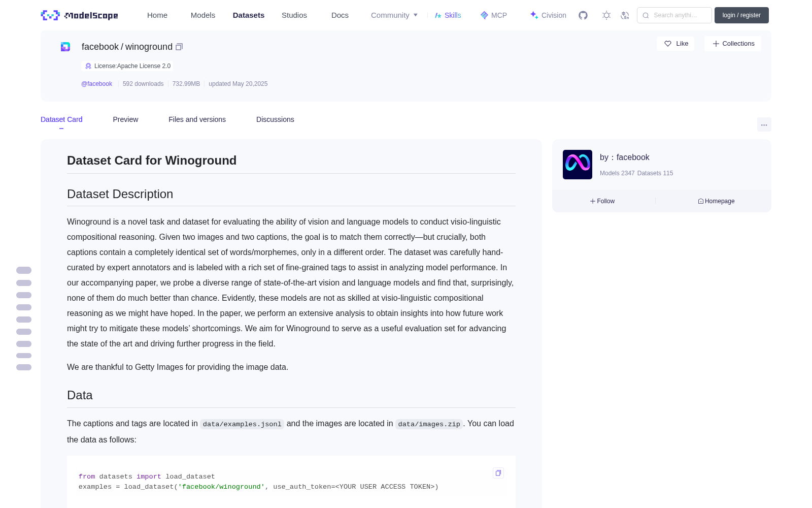Open Civision from the navbar
The image size is (812, 508).
[x=548, y=15]
